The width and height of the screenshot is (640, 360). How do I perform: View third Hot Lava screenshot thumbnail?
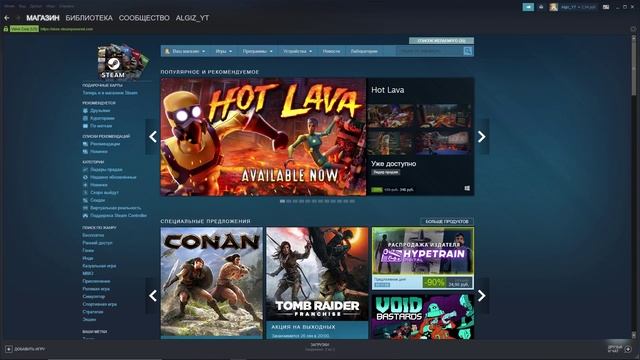tap(391, 143)
